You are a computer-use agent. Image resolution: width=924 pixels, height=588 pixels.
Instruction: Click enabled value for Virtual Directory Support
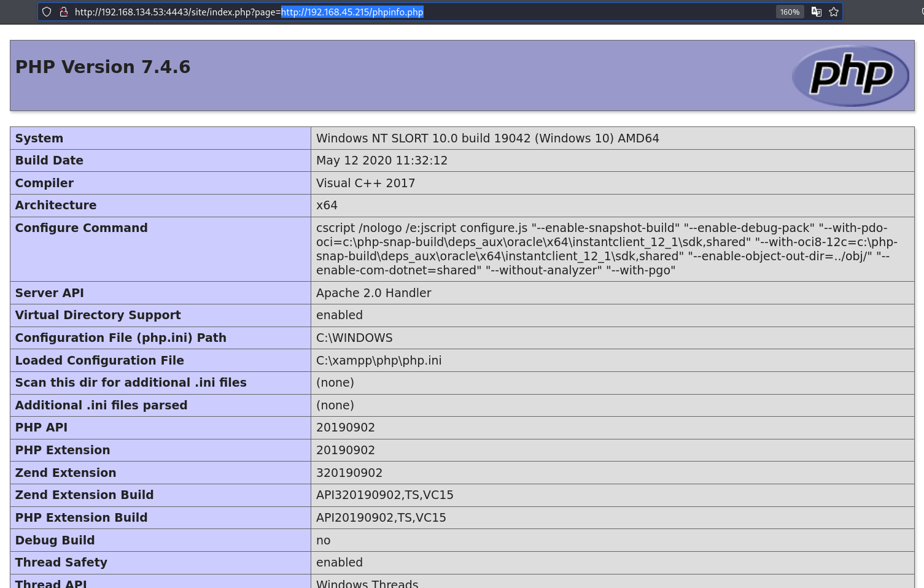point(340,315)
